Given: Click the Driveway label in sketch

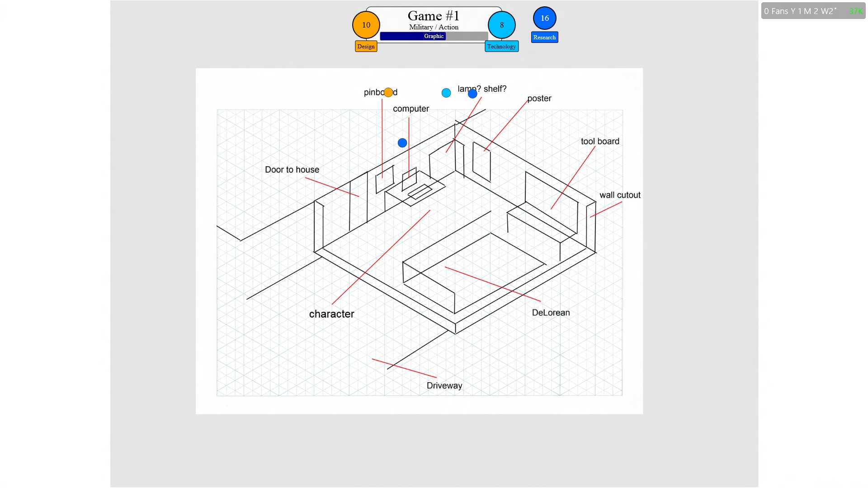Looking at the screenshot, I should click(444, 386).
